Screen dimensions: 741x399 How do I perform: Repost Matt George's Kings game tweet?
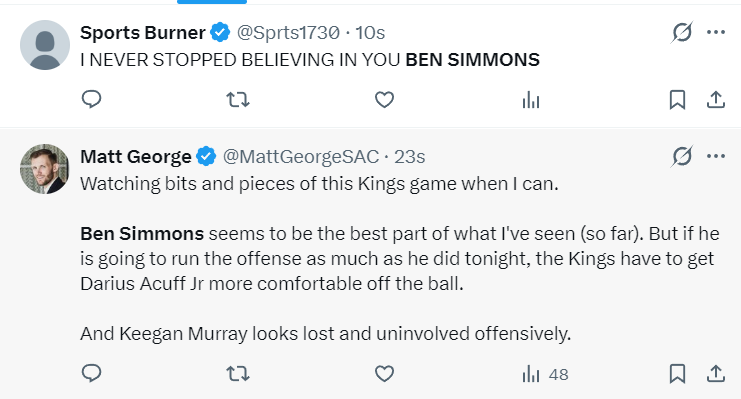238,374
